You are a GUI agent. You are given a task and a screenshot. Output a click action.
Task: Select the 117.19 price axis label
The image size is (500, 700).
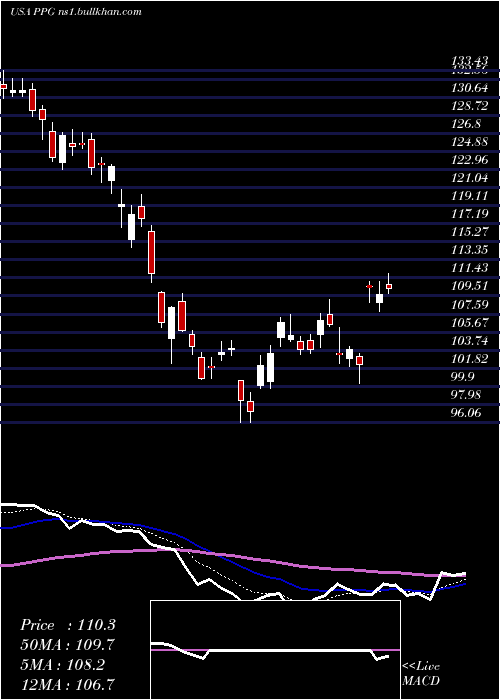[469, 214]
